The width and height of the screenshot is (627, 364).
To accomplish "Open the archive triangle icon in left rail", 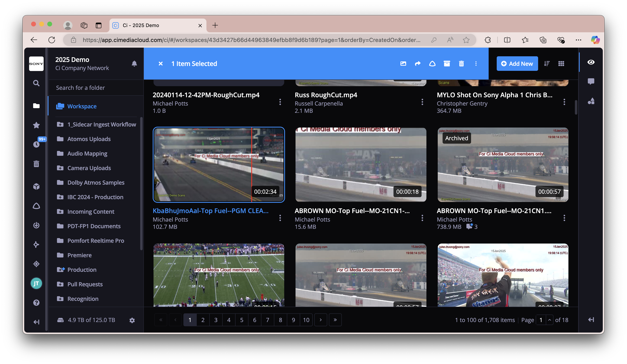I will tap(36, 206).
